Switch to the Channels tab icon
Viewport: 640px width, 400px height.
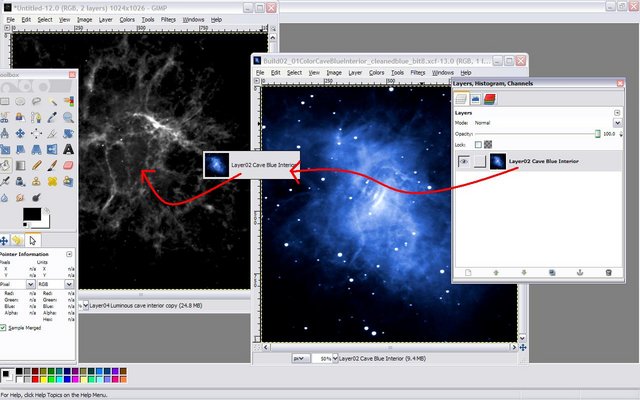pos(489,98)
